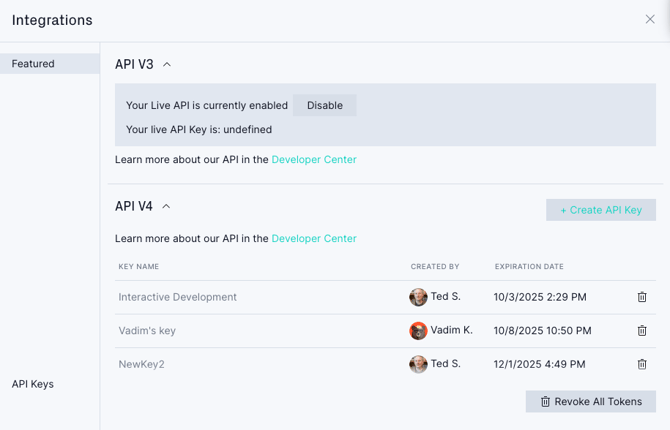Collapse the API V4 section
This screenshot has width=670, height=430.
click(166, 206)
